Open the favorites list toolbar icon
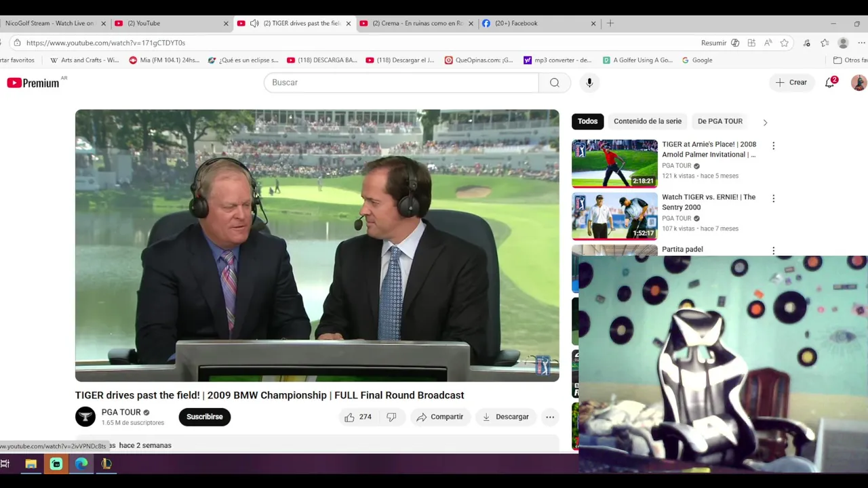868x488 pixels. [825, 43]
